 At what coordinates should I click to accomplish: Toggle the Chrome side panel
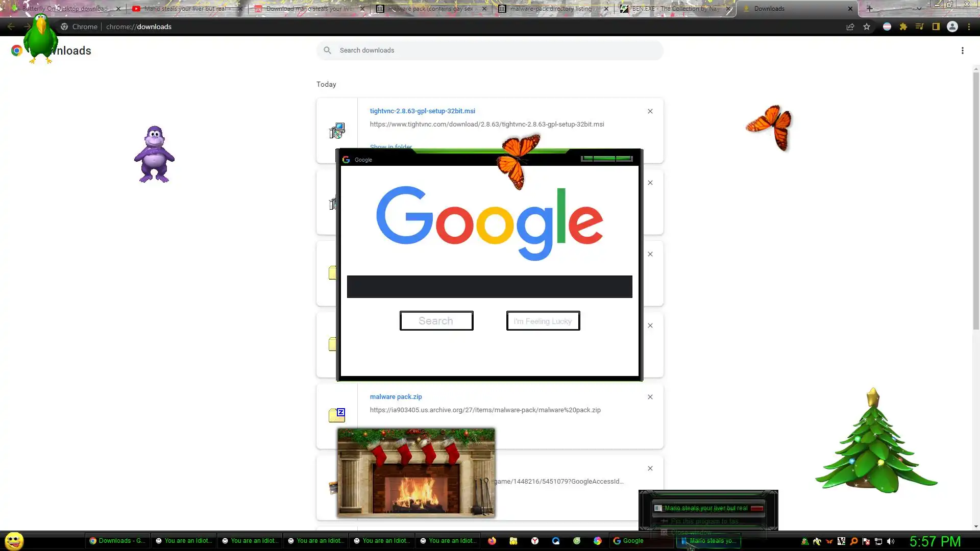click(x=936, y=27)
